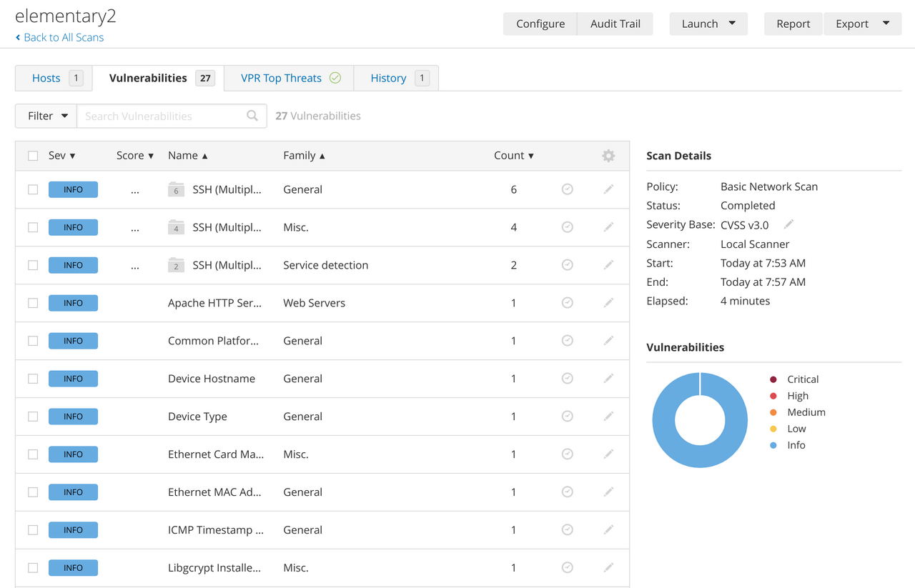
Task: Check the box for Ethernet Card Manufacturer row
Action: pos(33,454)
